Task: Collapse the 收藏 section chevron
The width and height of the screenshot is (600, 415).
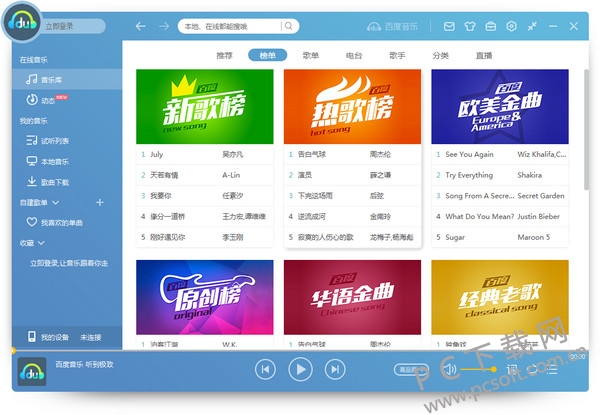Action: tap(41, 243)
